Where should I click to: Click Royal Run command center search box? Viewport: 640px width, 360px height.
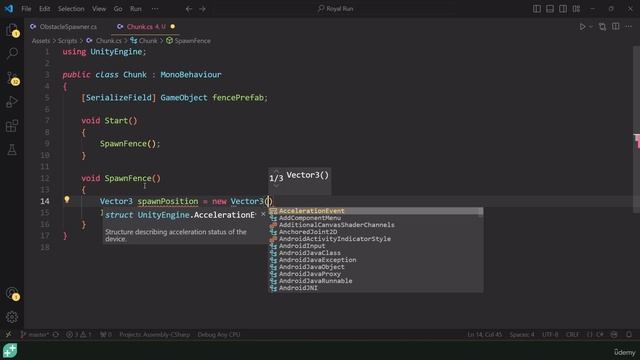pos(336,9)
